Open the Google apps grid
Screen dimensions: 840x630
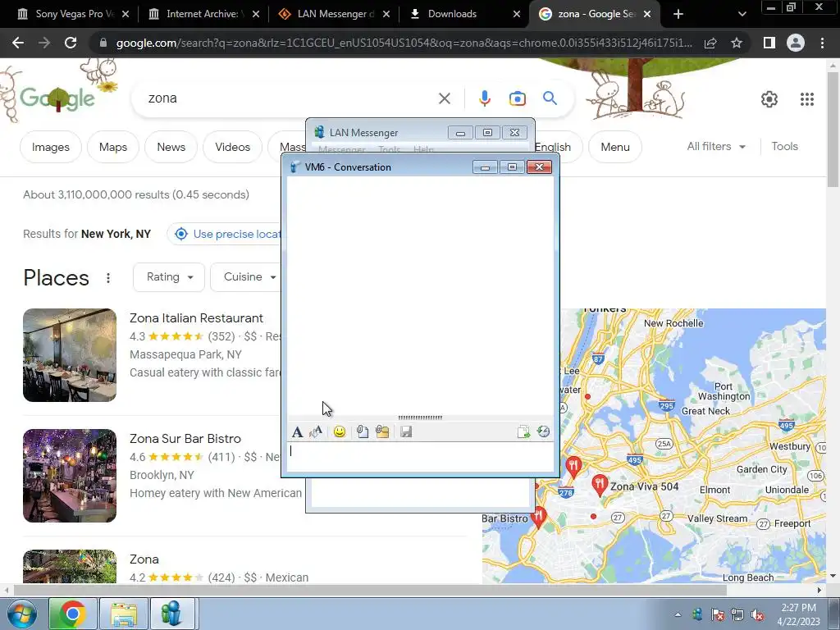807,99
